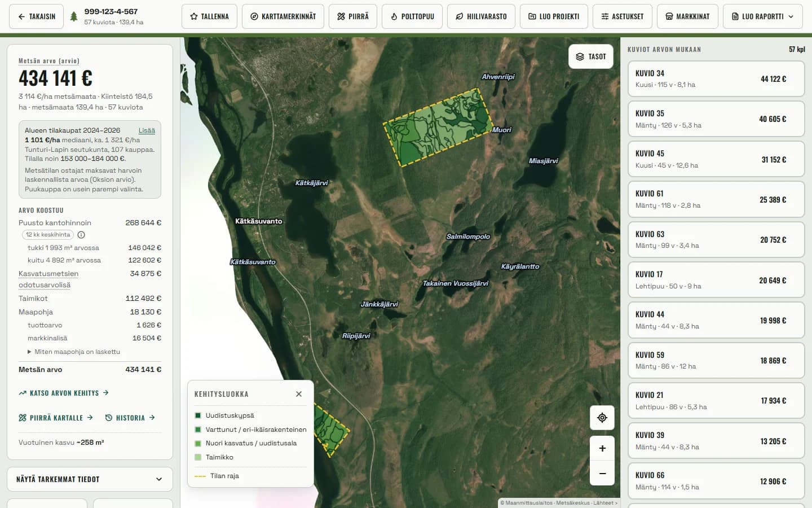812x508 pixels.
Task: Save property with Tallenna
Action: pos(209,16)
